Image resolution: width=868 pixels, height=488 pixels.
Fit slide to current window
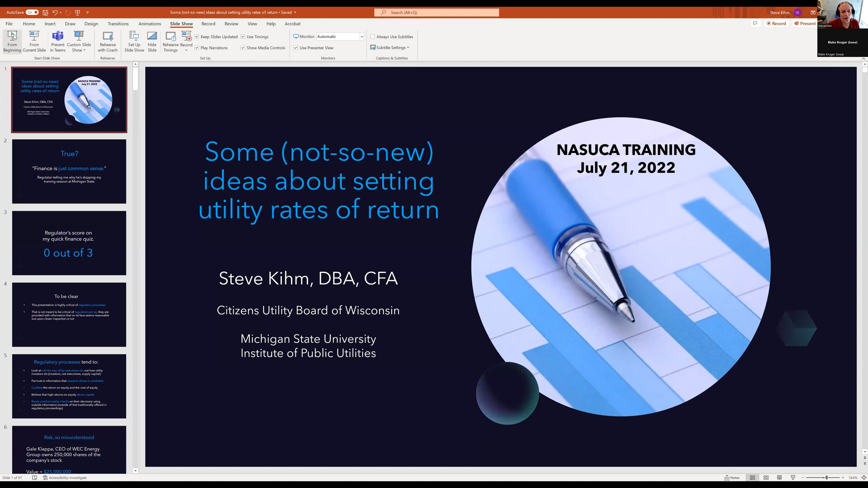864,478
